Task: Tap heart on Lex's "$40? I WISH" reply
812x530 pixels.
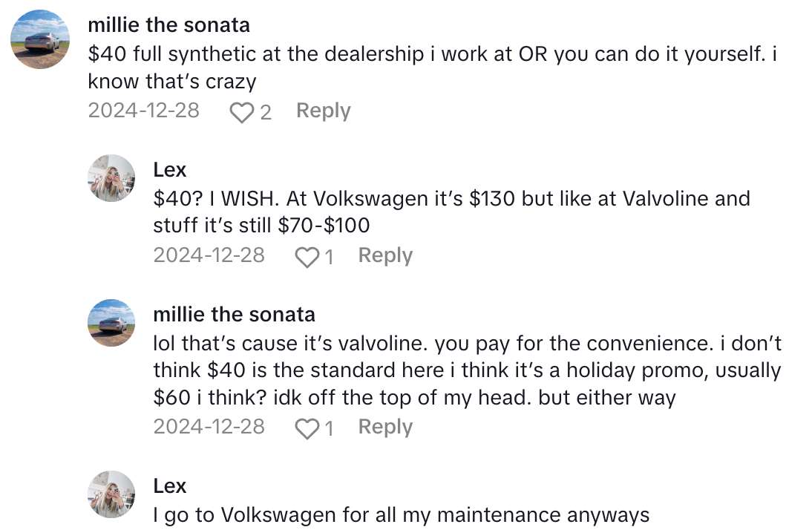Action: (x=307, y=258)
